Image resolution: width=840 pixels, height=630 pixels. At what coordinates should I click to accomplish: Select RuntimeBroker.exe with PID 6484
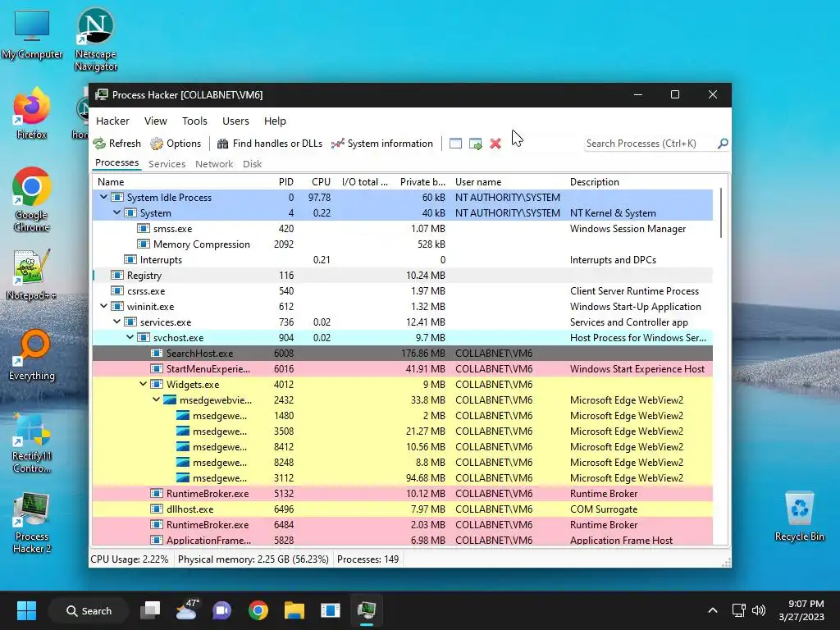402,524
